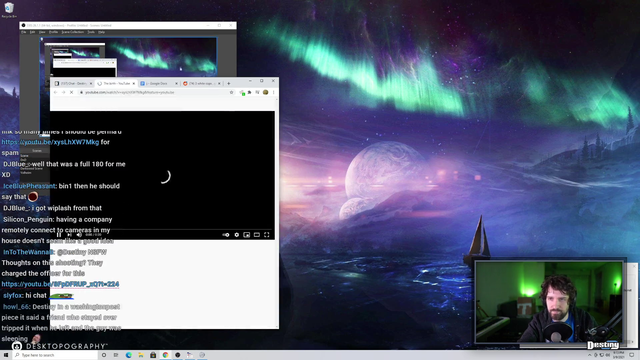Close the YouTube tab
640x360 pixels.
(x=133, y=83)
